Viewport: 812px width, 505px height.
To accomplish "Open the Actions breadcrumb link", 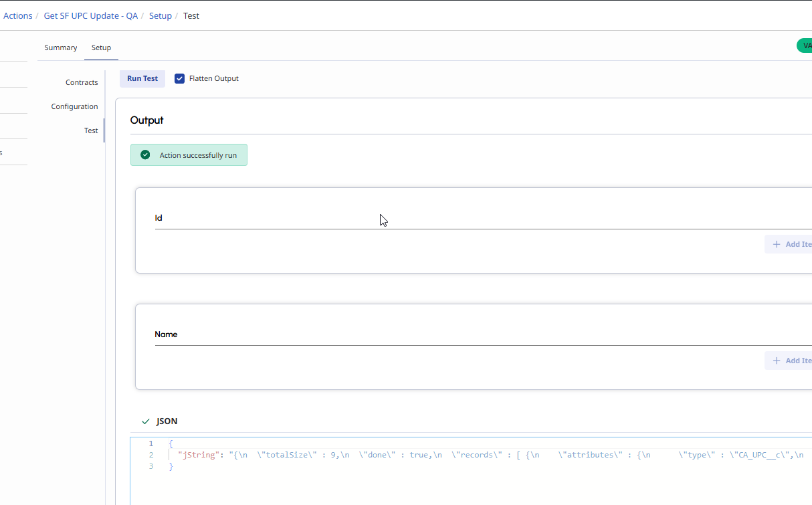I will coord(17,15).
